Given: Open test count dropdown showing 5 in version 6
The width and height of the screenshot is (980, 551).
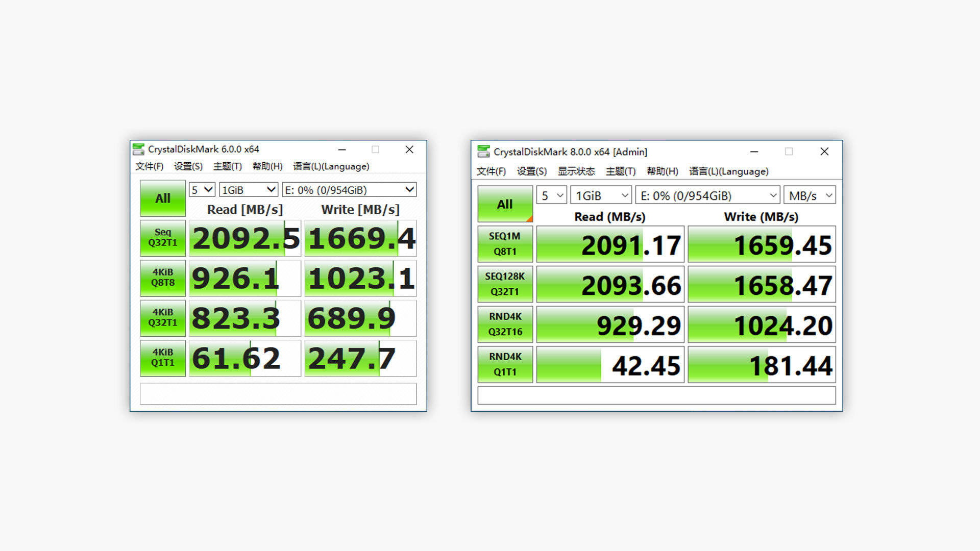Looking at the screenshot, I should [202, 190].
